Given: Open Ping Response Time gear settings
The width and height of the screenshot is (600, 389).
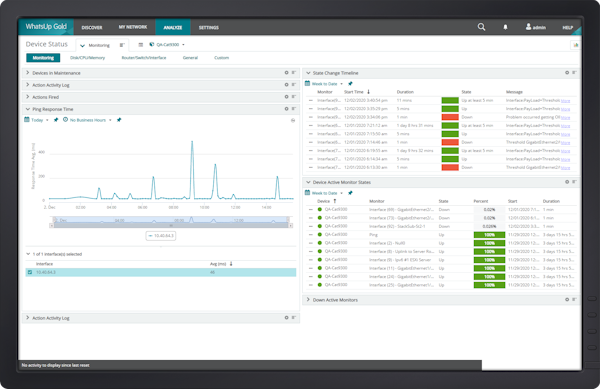Looking at the screenshot, I should [286, 109].
